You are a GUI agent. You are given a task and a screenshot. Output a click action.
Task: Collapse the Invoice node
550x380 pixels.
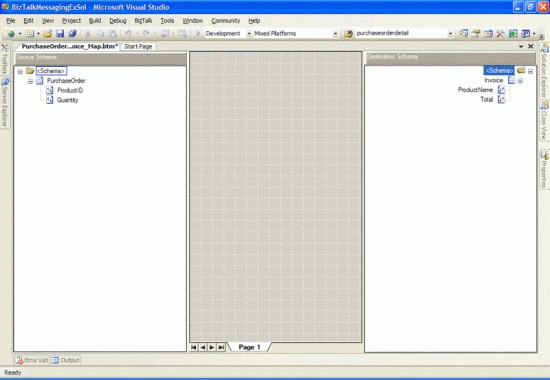520,81
